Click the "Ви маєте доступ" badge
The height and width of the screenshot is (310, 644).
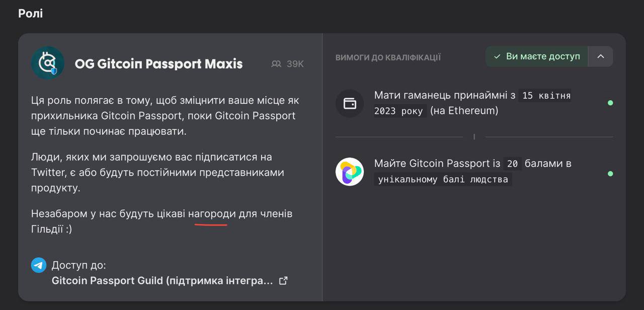pyautogui.click(x=536, y=56)
